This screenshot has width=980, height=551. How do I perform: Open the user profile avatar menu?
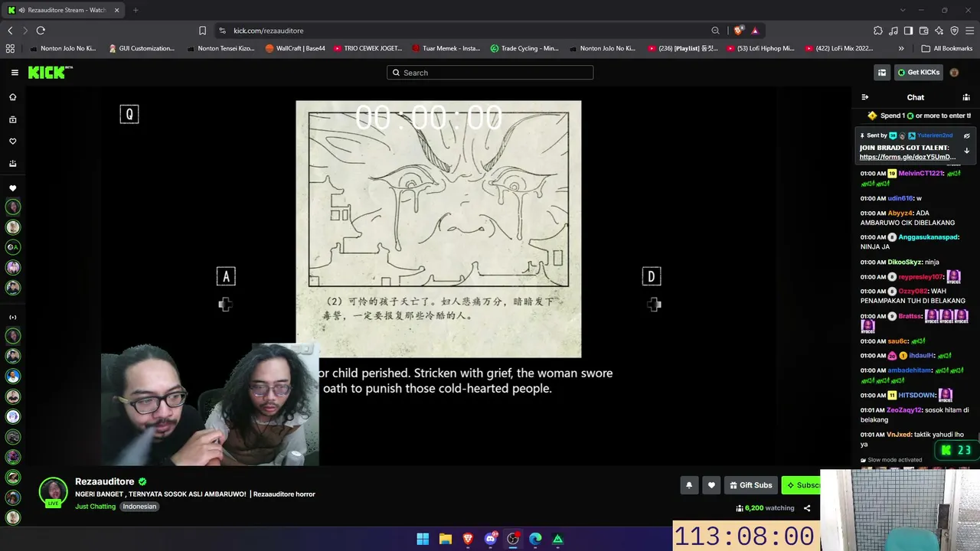click(x=954, y=73)
